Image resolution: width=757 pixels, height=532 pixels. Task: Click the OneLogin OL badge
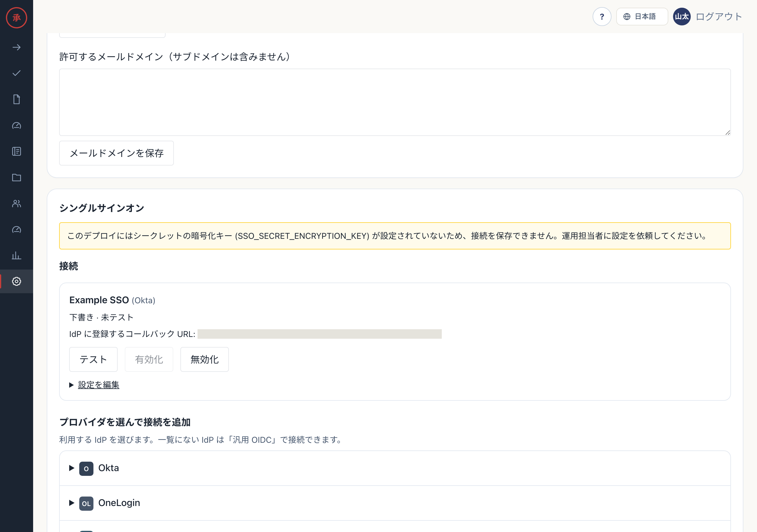86,503
